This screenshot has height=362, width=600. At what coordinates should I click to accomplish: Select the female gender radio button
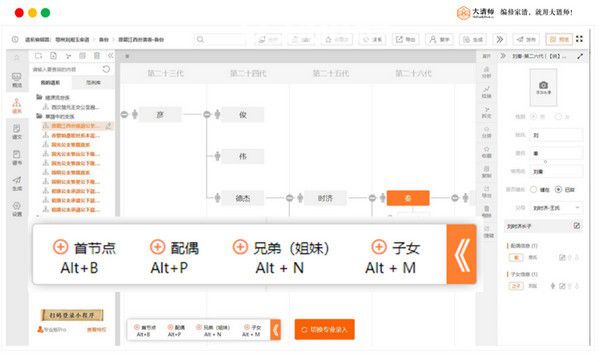coord(558,116)
